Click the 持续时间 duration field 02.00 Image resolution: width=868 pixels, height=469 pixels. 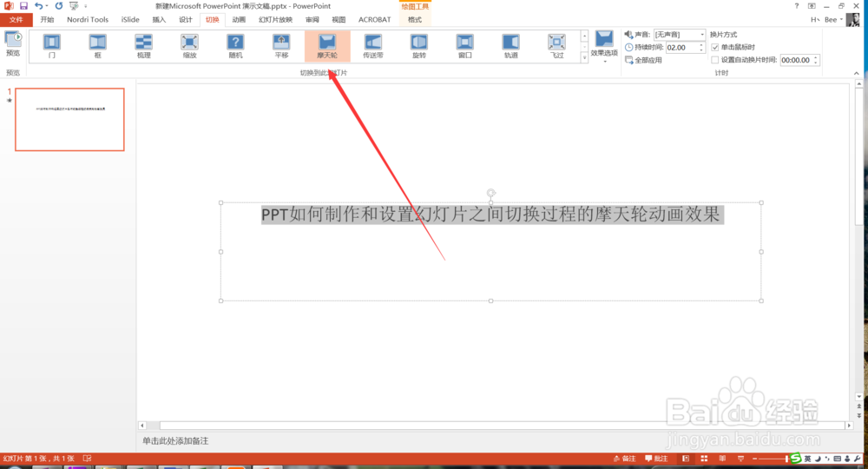coord(681,47)
